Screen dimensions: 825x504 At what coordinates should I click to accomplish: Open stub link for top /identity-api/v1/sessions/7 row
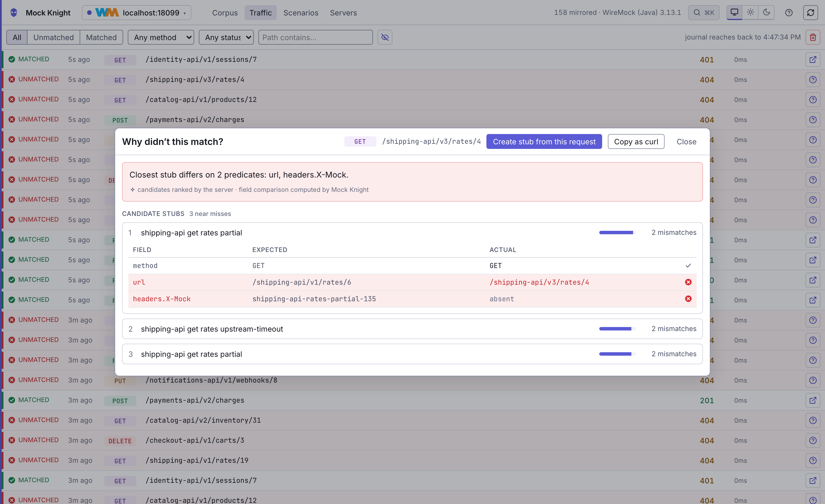tap(813, 60)
